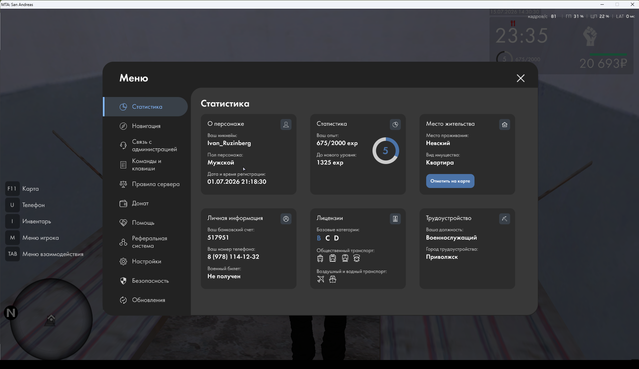The height and width of the screenshot is (369, 639).
Task: Click the handshake heart icon beside Помощь
Action: (x=123, y=223)
